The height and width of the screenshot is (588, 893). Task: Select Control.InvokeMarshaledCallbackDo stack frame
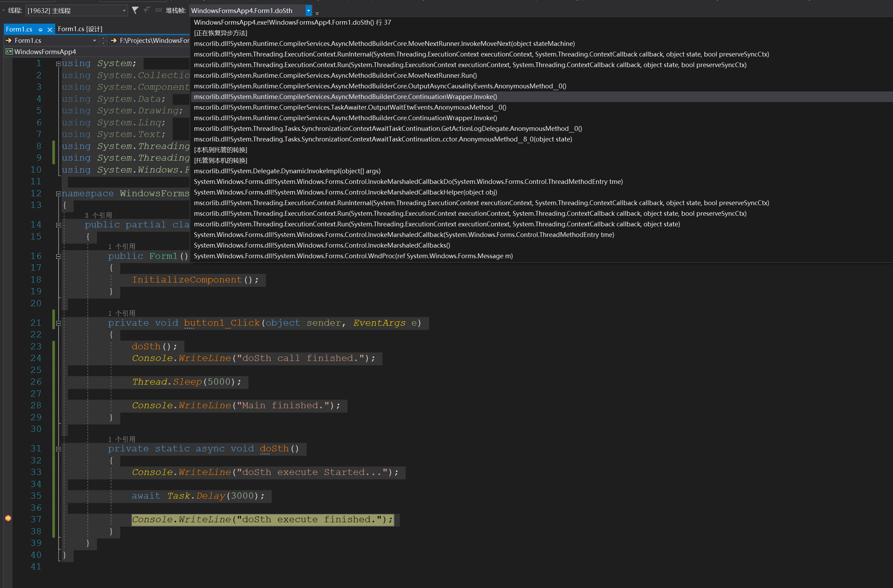click(x=408, y=182)
